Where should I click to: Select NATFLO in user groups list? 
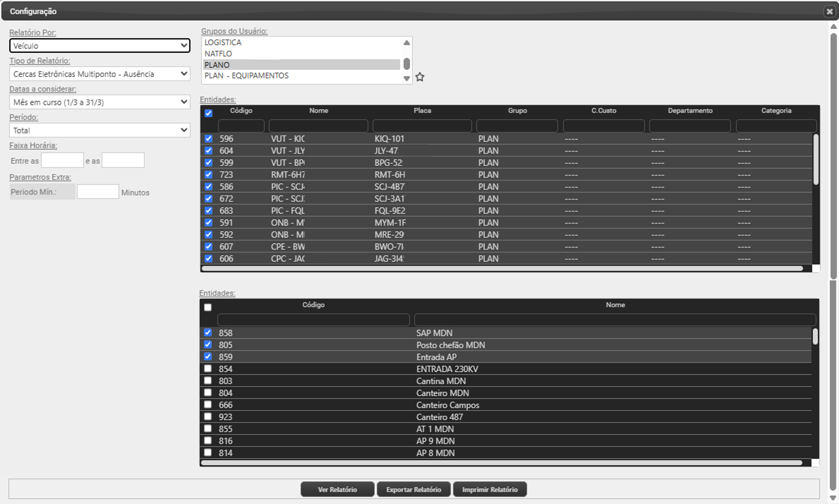pos(302,54)
